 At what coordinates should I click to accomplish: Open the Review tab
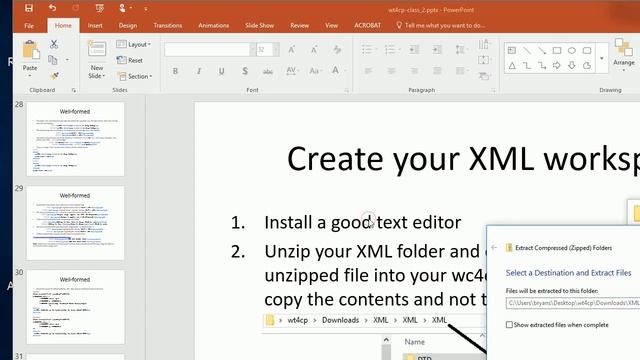pos(300,26)
